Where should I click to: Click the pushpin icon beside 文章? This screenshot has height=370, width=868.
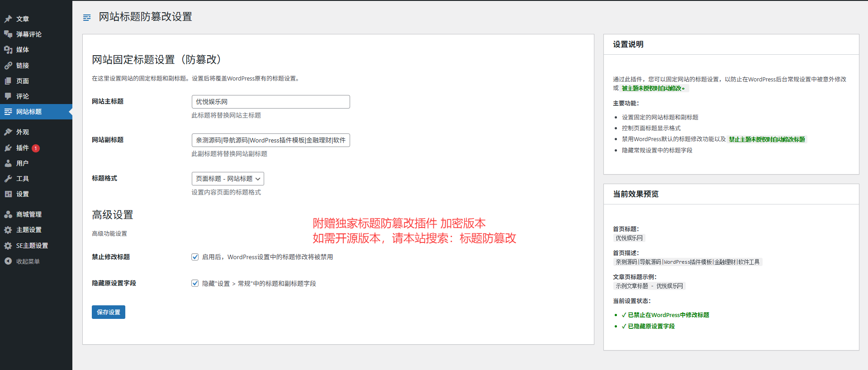click(x=8, y=19)
